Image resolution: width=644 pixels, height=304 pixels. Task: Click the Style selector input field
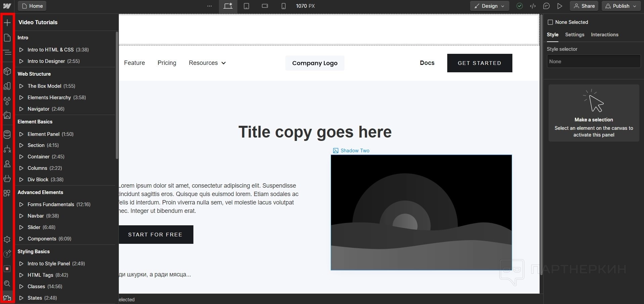pyautogui.click(x=593, y=62)
